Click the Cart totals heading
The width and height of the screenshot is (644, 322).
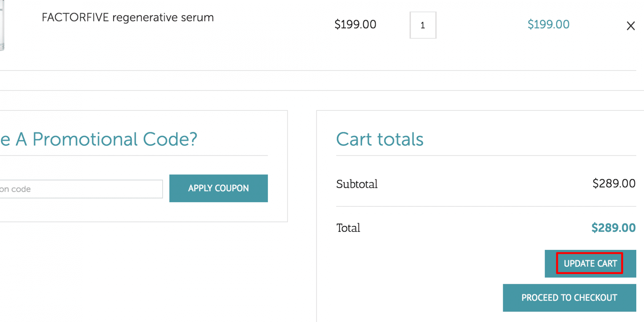[380, 139]
